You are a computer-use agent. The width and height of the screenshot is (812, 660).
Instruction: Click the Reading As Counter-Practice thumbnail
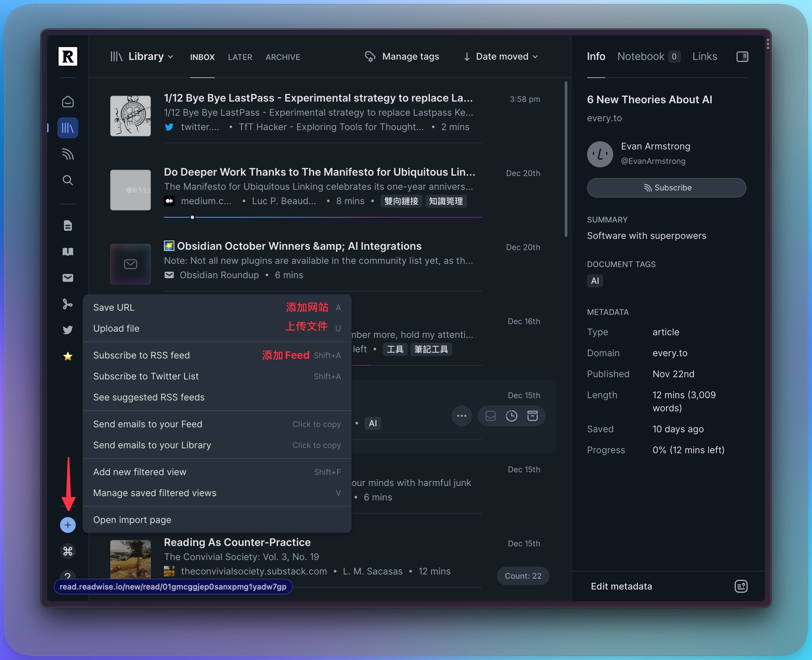pyautogui.click(x=130, y=559)
